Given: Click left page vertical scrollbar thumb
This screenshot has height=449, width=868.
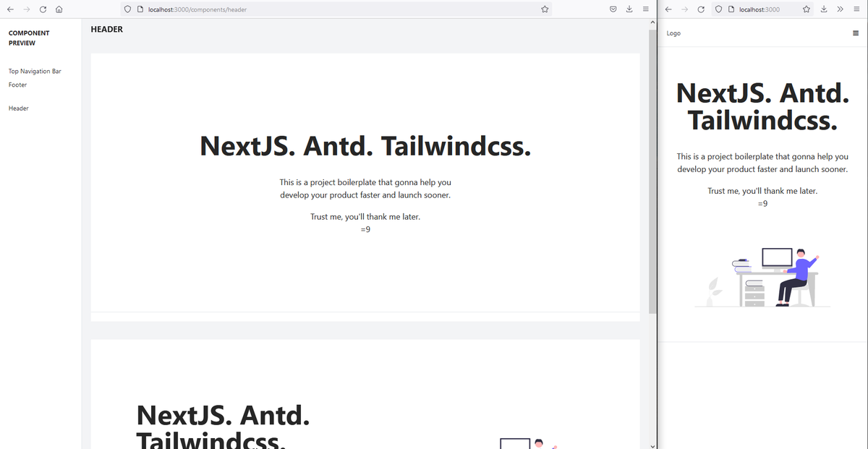Looking at the screenshot, I should [652, 172].
